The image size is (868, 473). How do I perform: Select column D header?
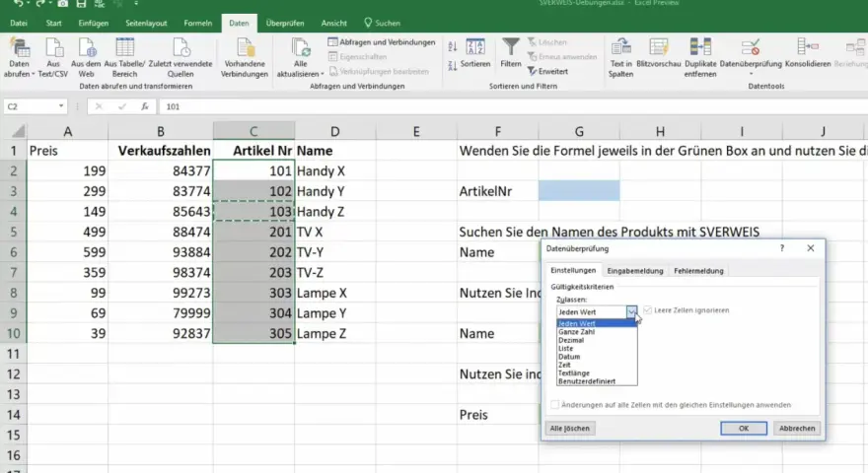point(335,131)
